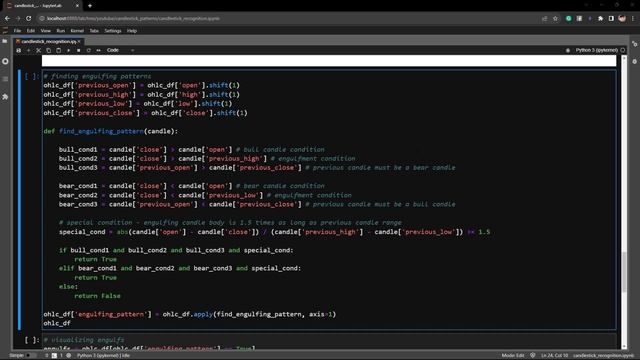Bookmark this page with the star
Image resolution: width=640 pixels, height=360 pixels.
tap(556, 18)
